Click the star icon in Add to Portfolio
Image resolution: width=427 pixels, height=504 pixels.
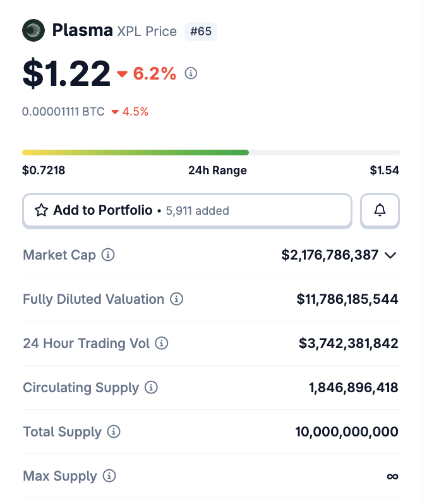pyautogui.click(x=42, y=210)
